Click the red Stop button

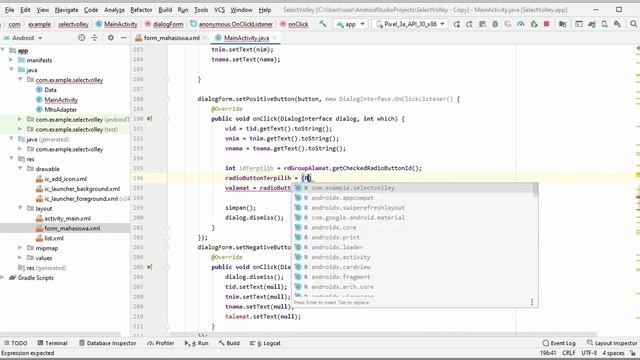click(x=547, y=24)
